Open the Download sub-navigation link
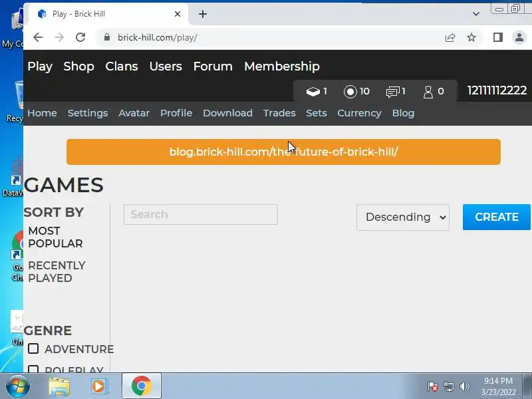Image resolution: width=532 pixels, height=399 pixels. (x=227, y=113)
